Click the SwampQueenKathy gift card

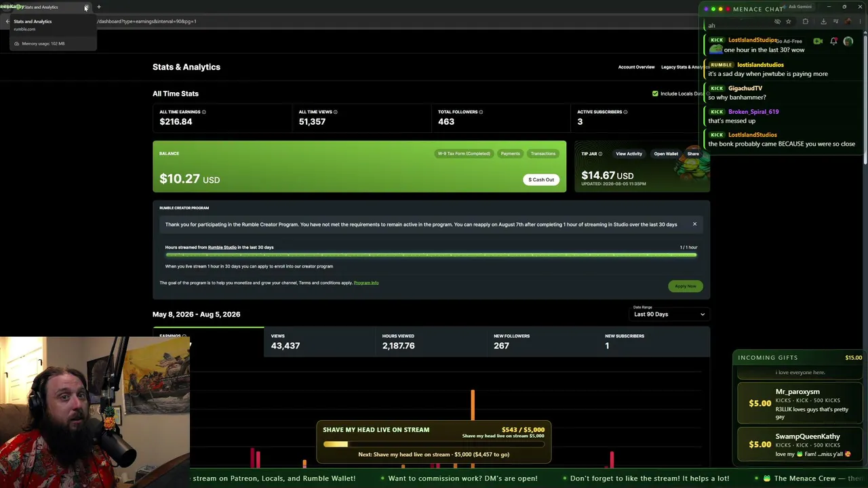(800, 445)
